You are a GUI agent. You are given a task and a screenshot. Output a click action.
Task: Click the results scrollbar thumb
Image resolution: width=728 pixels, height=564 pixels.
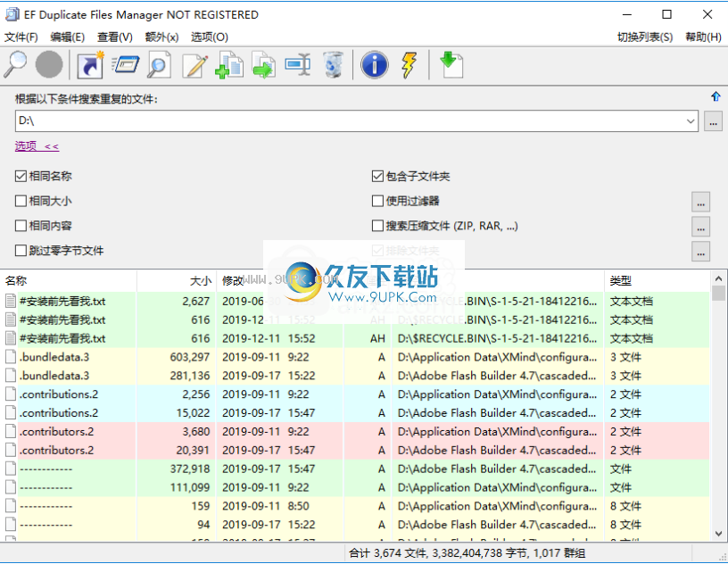[718, 294]
